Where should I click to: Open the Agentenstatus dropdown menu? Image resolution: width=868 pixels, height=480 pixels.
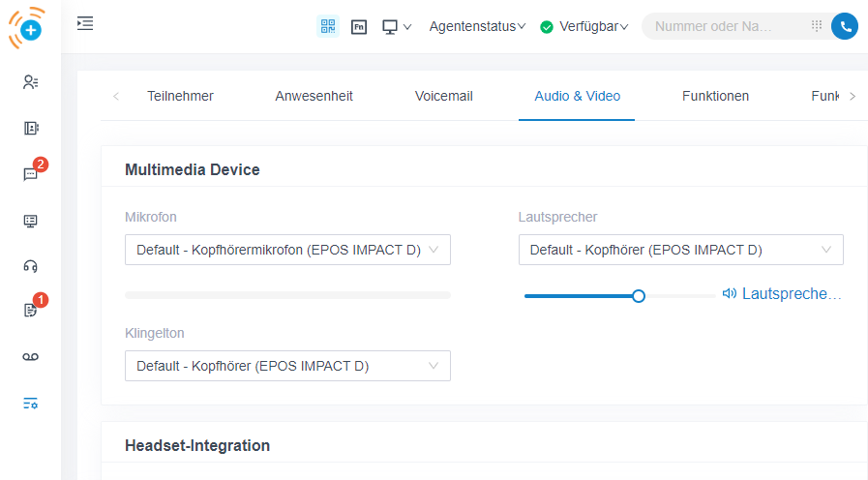click(477, 26)
